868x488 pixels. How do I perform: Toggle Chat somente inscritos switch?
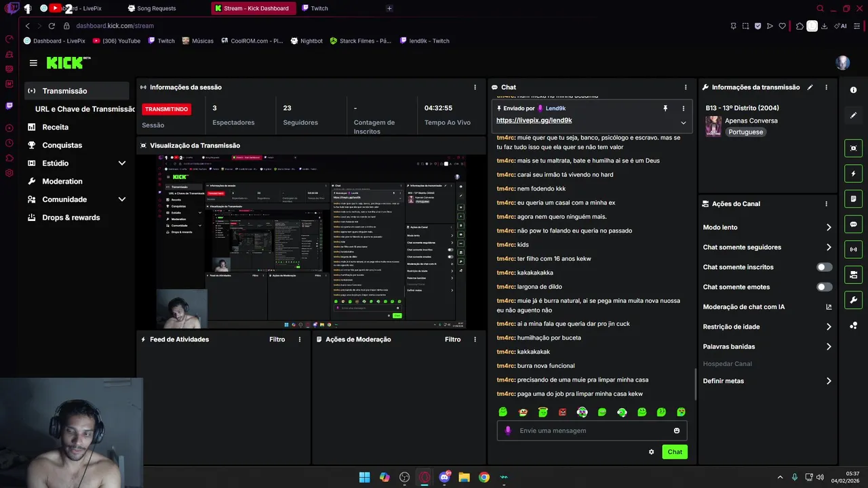(824, 267)
